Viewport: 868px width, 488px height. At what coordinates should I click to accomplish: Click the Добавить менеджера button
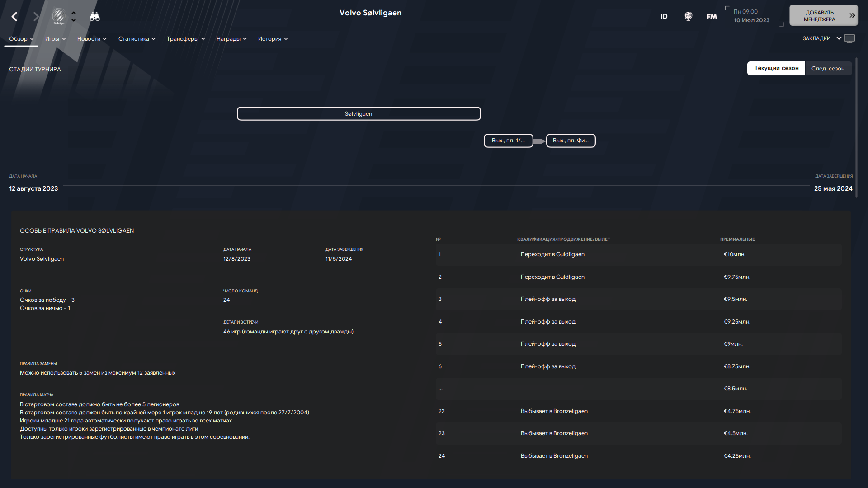point(823,16)
